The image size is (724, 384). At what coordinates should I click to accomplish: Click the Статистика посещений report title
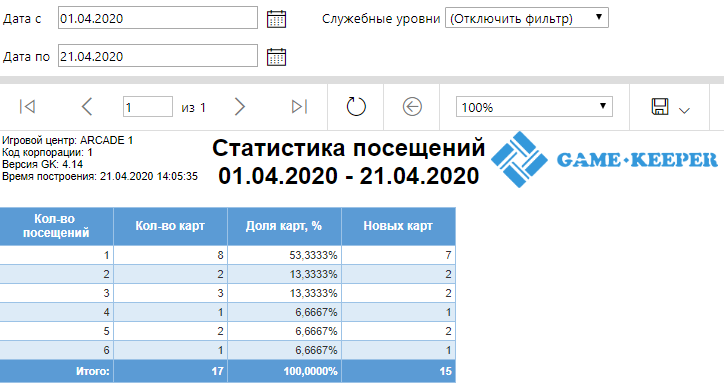point(349,149)
